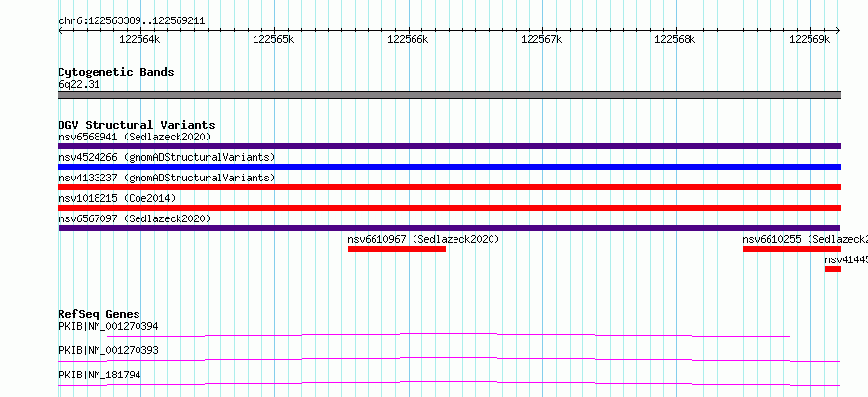Click the 122568k ruler tick label
The width and height of the screenshot is (868, 397).
[x=675, y=39]
